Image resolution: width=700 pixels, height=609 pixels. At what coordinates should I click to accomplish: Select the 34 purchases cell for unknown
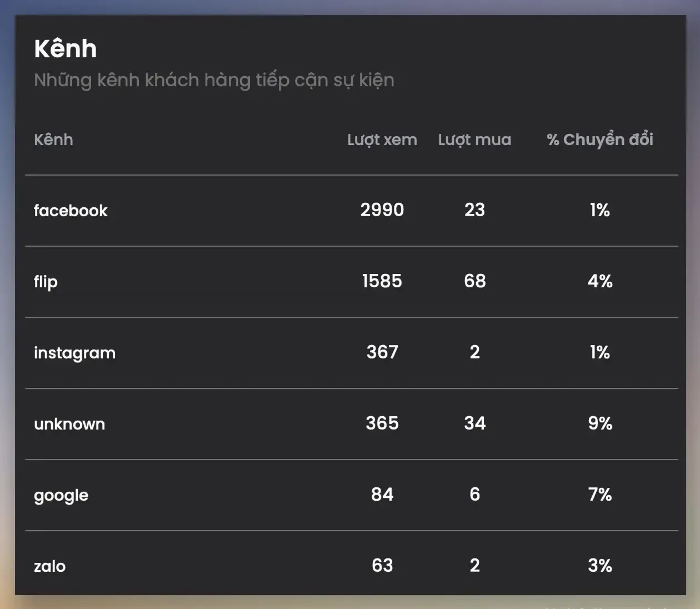coord(474,423)
